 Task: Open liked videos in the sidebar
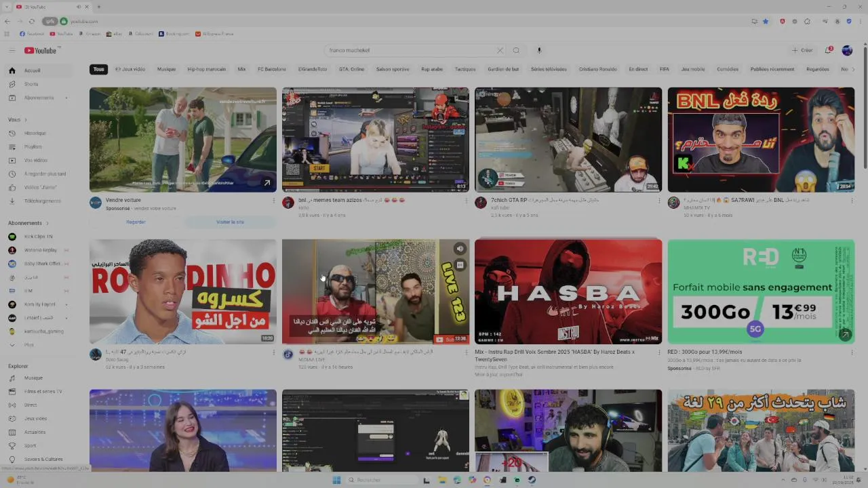tap(38, 187)
